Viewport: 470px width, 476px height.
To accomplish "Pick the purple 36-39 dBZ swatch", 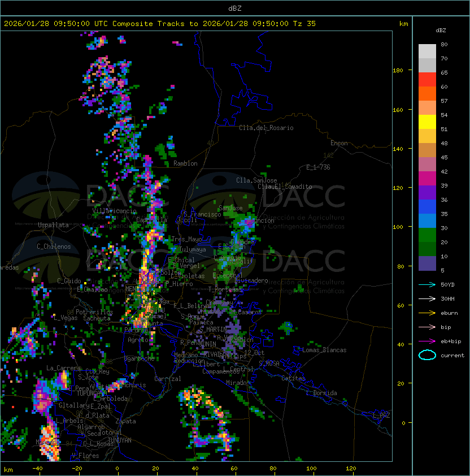I will pyautogui.click(x=427, y=192).
